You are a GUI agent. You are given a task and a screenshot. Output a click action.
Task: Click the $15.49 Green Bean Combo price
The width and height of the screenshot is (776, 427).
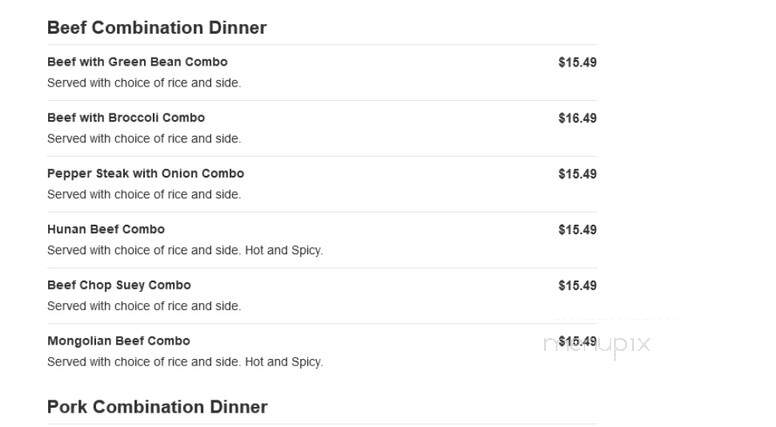[578, 62]
